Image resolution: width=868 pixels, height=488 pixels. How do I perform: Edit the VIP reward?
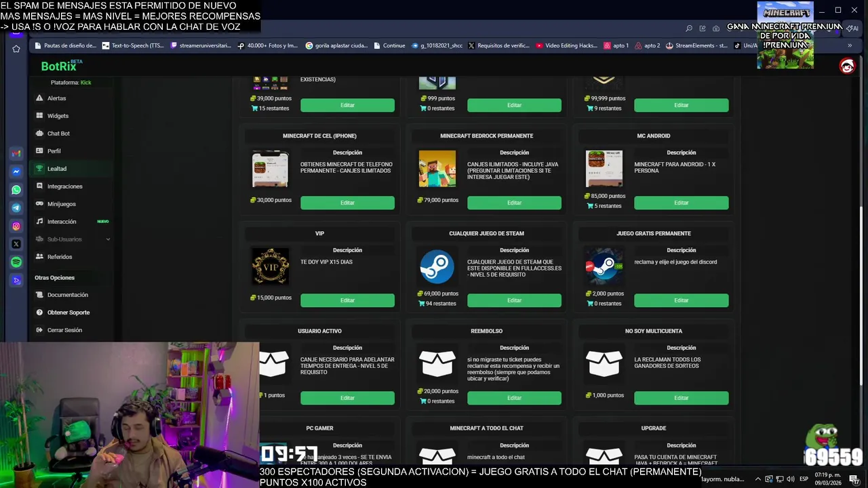pyautogui.click(x=347, y=300)
